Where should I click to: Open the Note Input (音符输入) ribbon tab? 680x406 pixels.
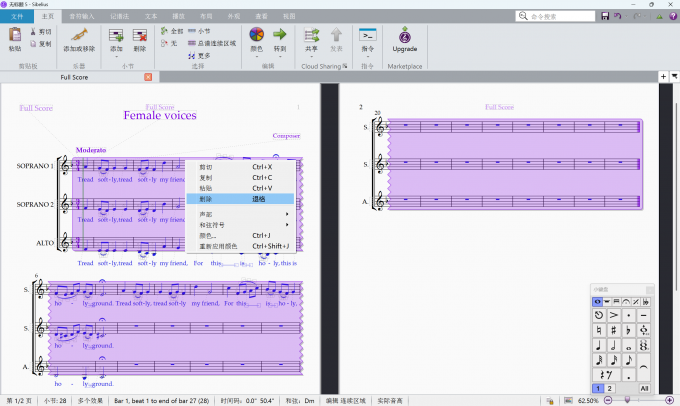pos(82,16)
